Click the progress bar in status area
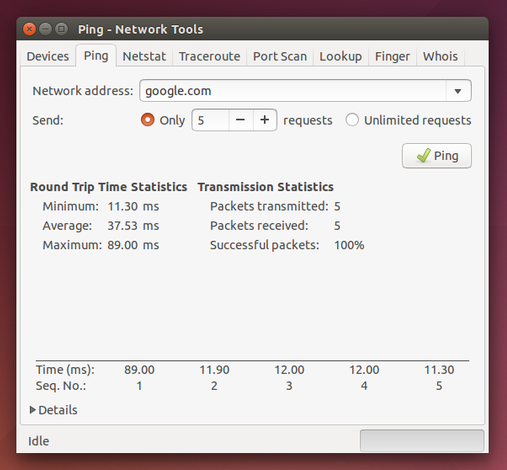Image resolution: width=507 pixels, height=470 pixels. (422, 441)
